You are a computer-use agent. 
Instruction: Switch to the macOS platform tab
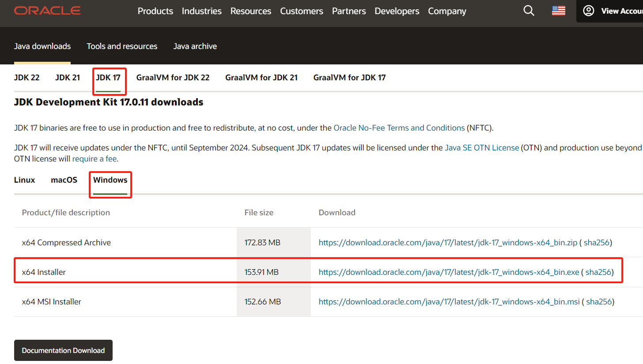[x=64, y=180]
